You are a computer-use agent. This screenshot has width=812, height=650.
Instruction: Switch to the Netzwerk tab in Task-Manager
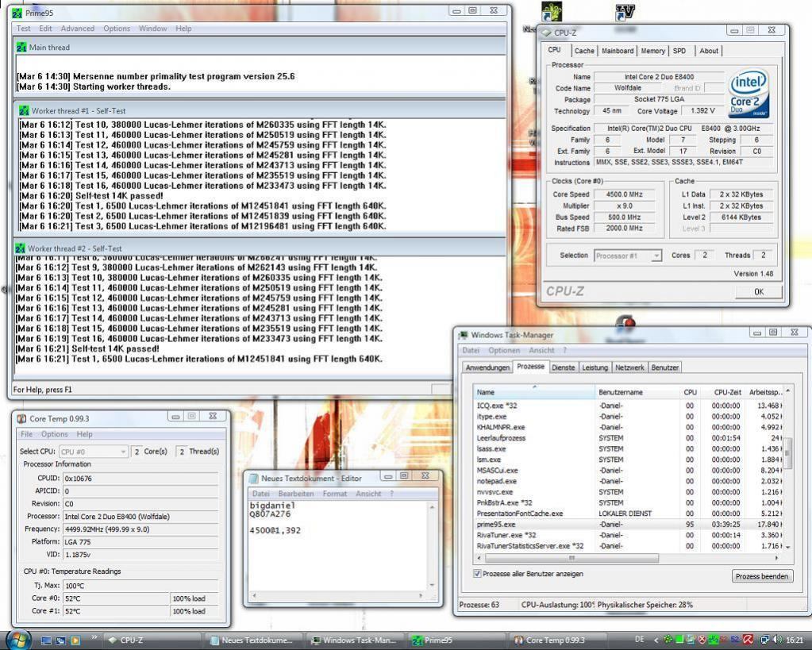[x=629, y=367]
